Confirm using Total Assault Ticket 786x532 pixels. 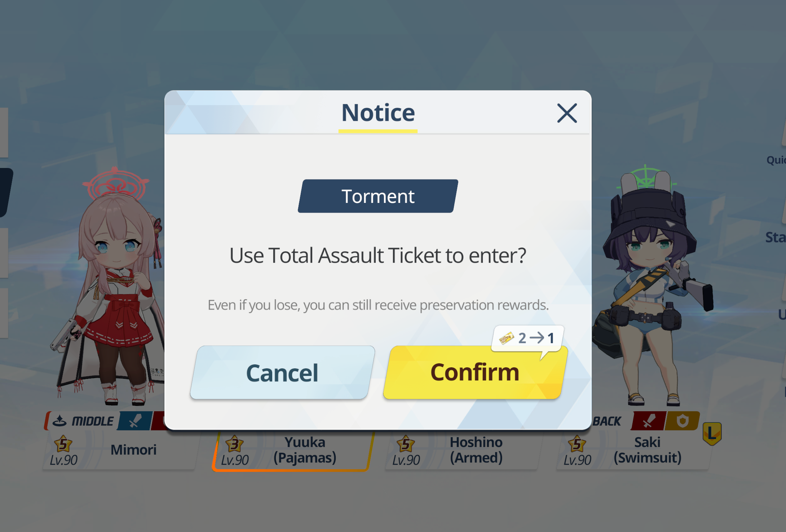point(475,372)
